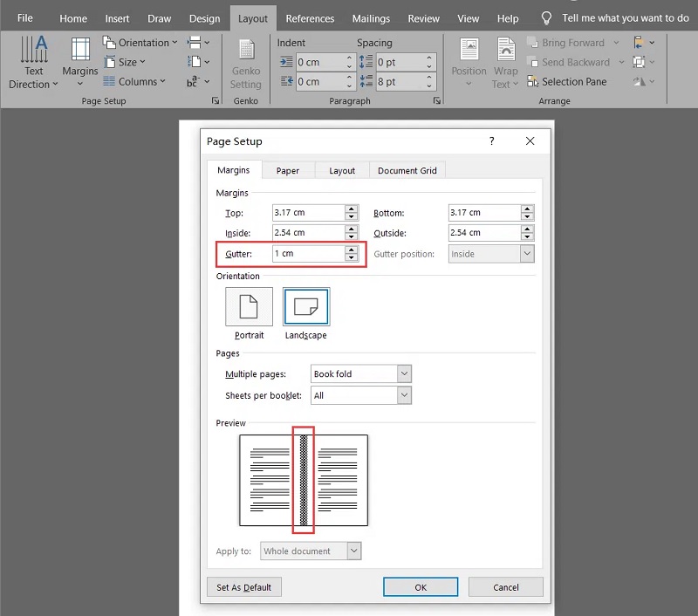Viewport: 698px width, 616px height.
Task: Switch to the Insert ribbon tab
Action: pos(117,18)
